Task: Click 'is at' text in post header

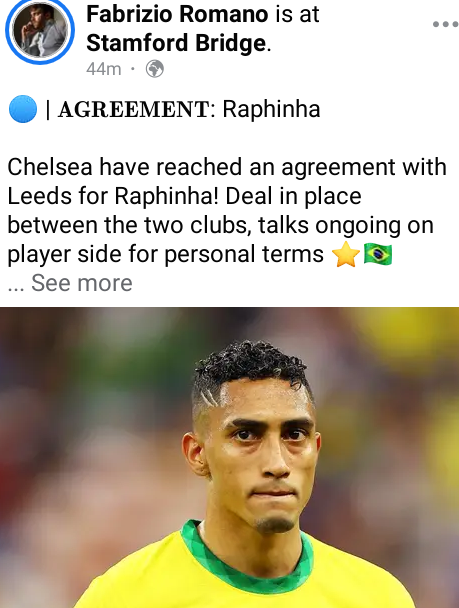Action: tap(297, 14)
